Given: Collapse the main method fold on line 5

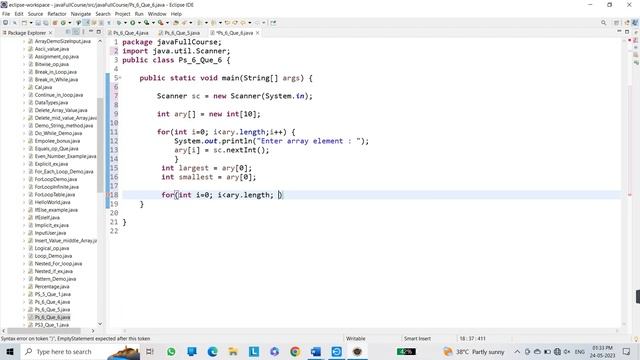Looking at the screenshot, I should tap(120, 78).
